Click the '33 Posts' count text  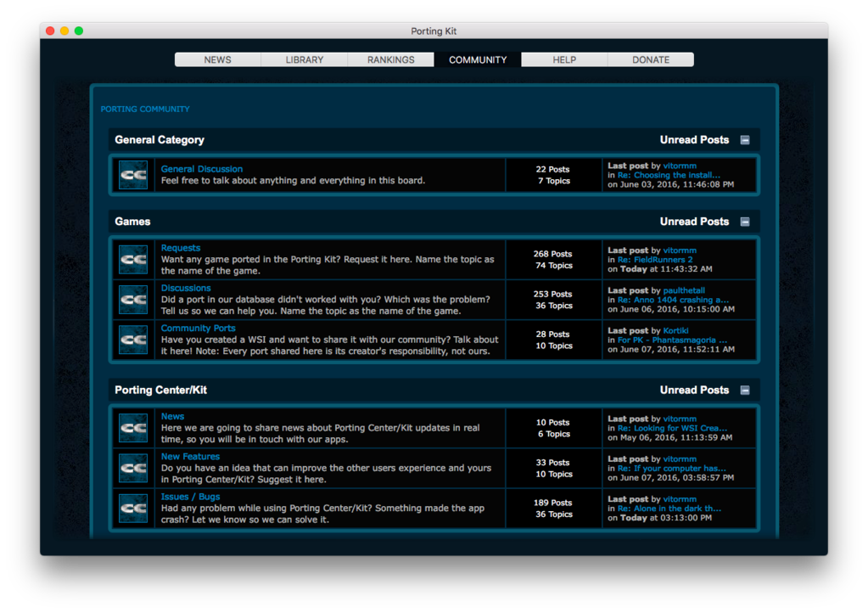tap(552, 463)
